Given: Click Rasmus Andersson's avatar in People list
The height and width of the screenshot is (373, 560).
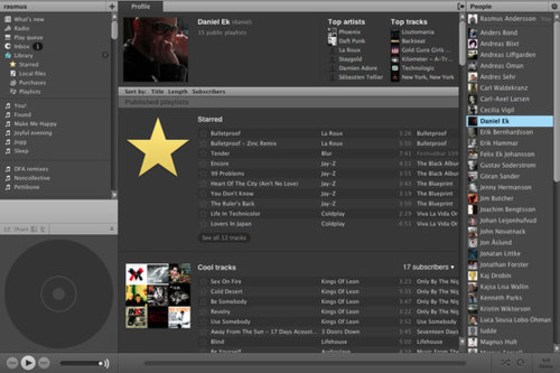Looking at the screenshot, I should (473, 19).
